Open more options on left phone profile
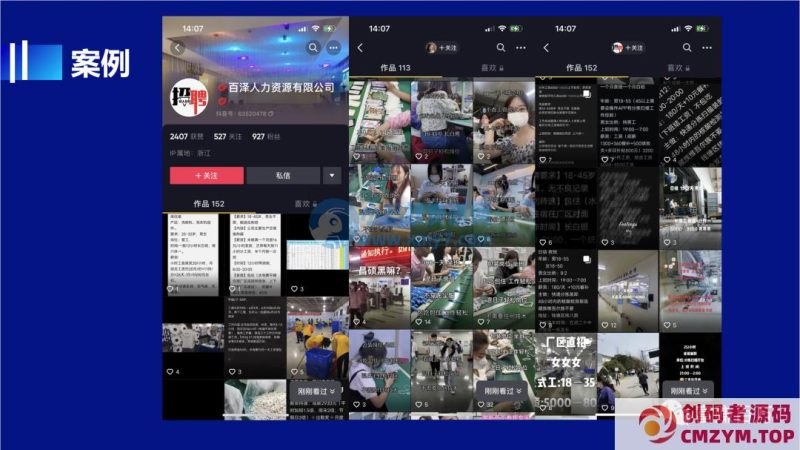Image resolution: width=800 pixels, height=450 pixels. (334, 48)
